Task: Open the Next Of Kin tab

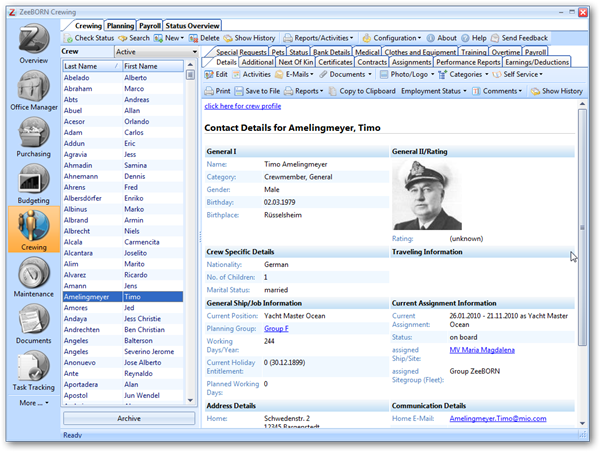Action: pyautogui.click(x=295, y=62)
